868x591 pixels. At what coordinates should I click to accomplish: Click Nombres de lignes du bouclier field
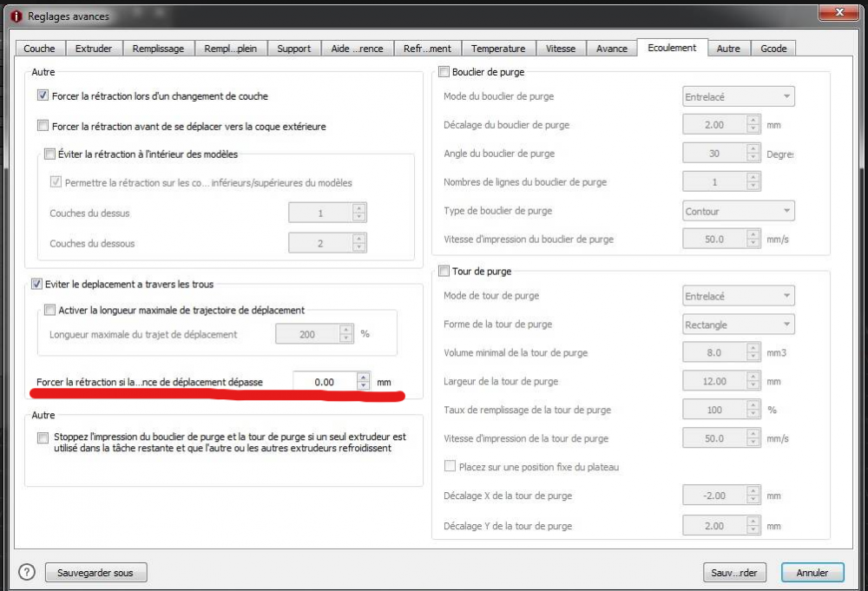click(714, 182)
